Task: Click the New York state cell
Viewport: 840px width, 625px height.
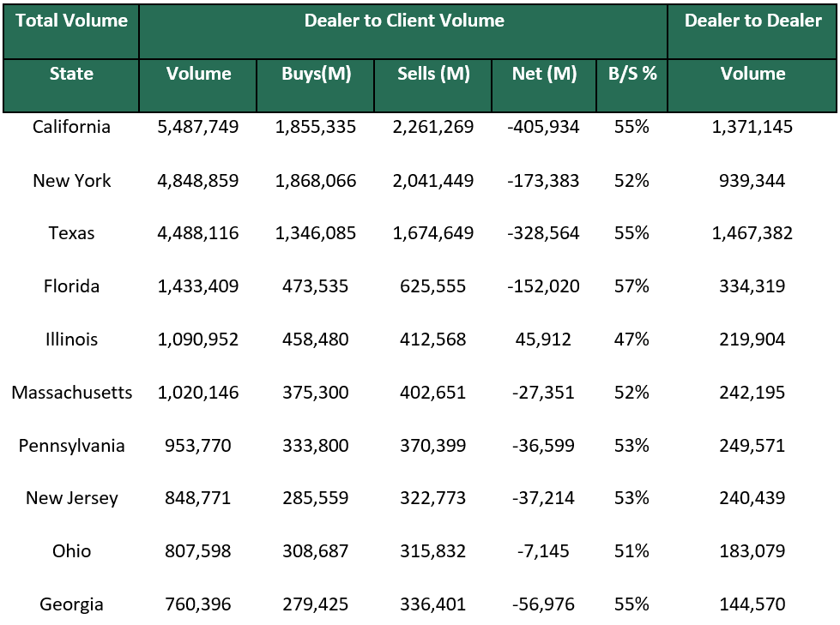Action: coord(71,180)
